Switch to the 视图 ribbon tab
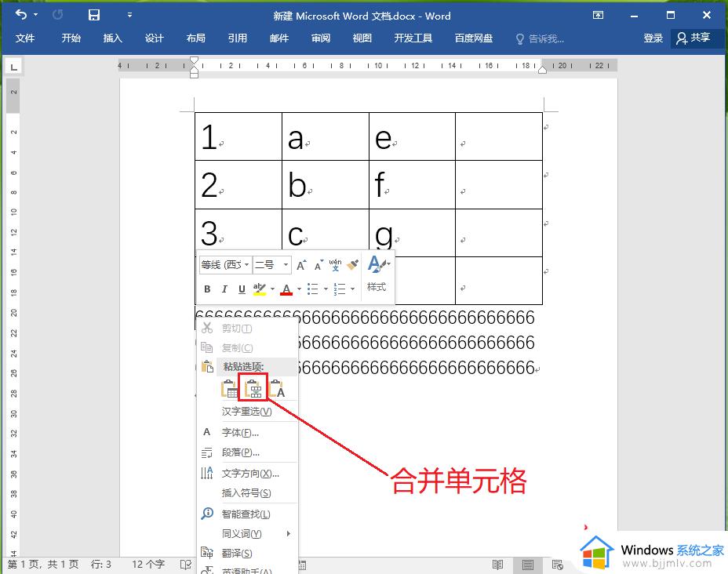728x574 pixels. [x=362, y=38]
